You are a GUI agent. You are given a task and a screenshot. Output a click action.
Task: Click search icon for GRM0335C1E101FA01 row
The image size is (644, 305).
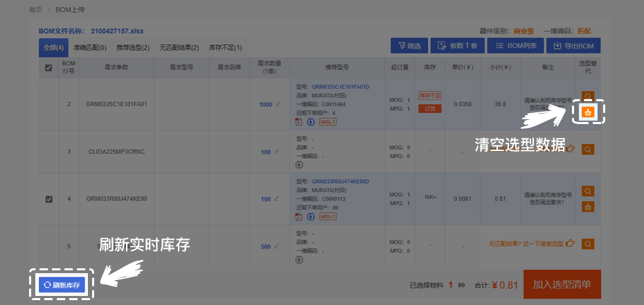[588, 97]
